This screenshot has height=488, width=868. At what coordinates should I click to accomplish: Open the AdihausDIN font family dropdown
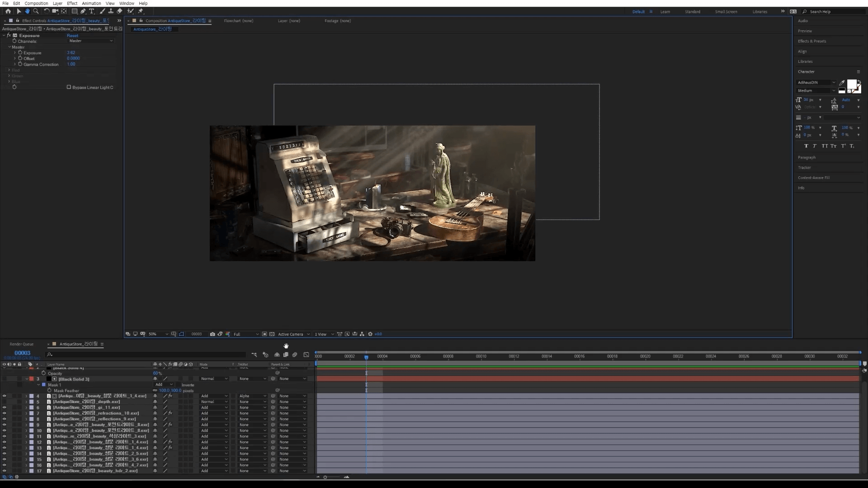(816, 83)
